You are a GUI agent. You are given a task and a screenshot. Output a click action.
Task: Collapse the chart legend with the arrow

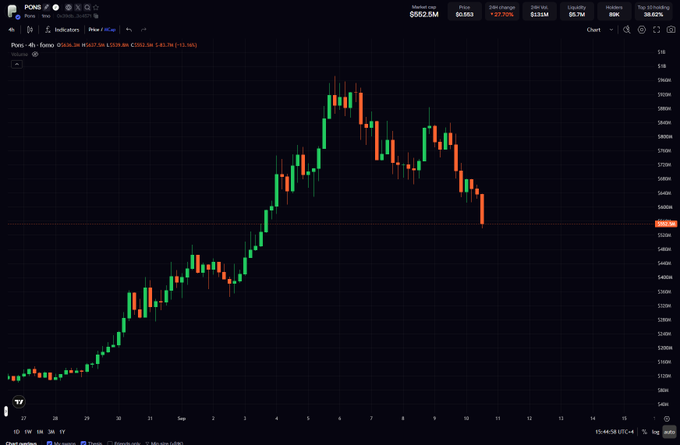(16, 64)
